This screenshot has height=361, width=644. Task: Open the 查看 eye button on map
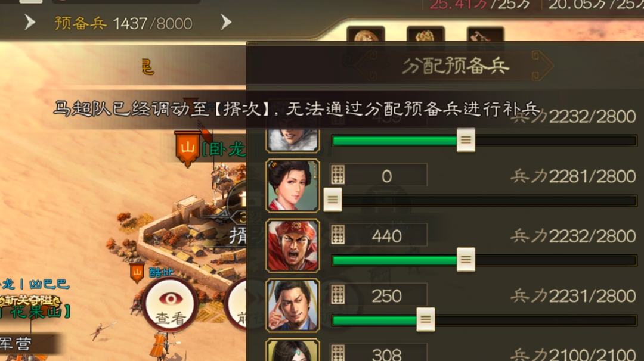point(170,305)
